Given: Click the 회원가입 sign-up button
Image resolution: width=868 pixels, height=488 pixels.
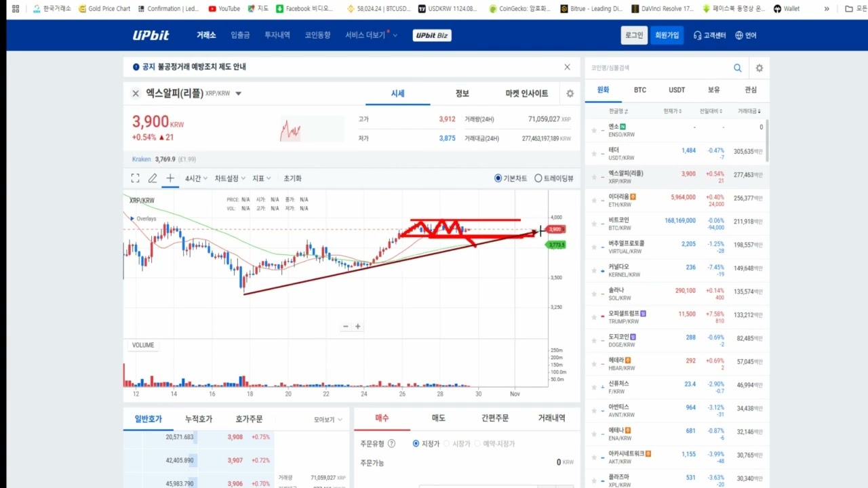Looking at the screenshot, I should point(667,35).
